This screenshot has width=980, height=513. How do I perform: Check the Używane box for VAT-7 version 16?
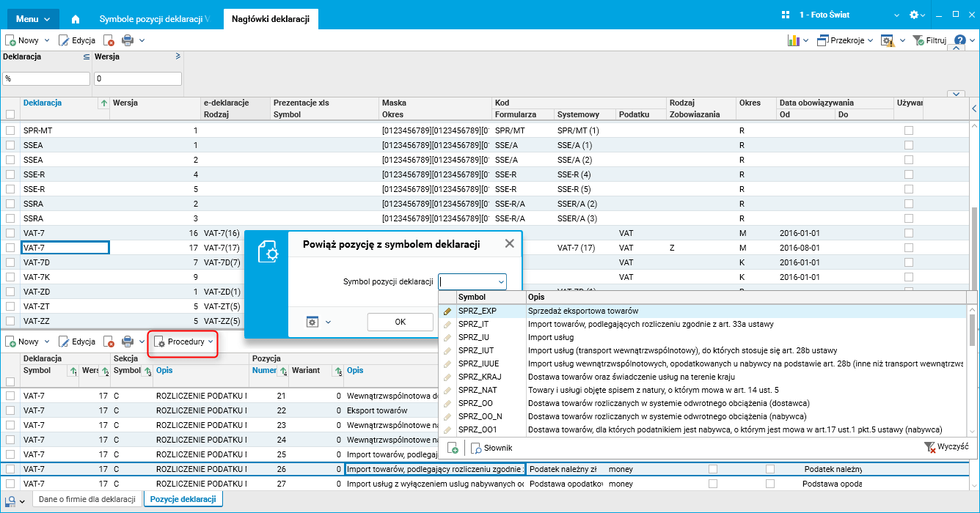point(909,233)
